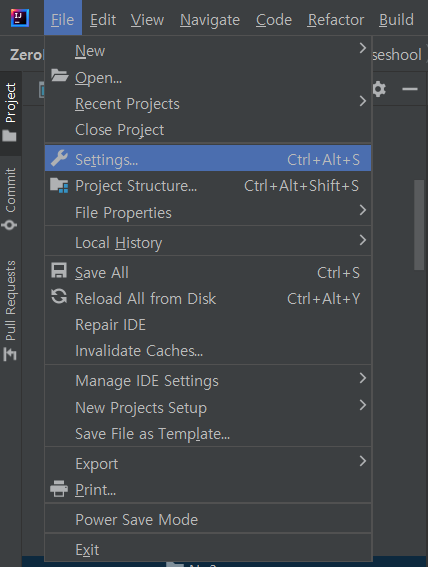Expand the Recent Projects submenu

point(208,104)
